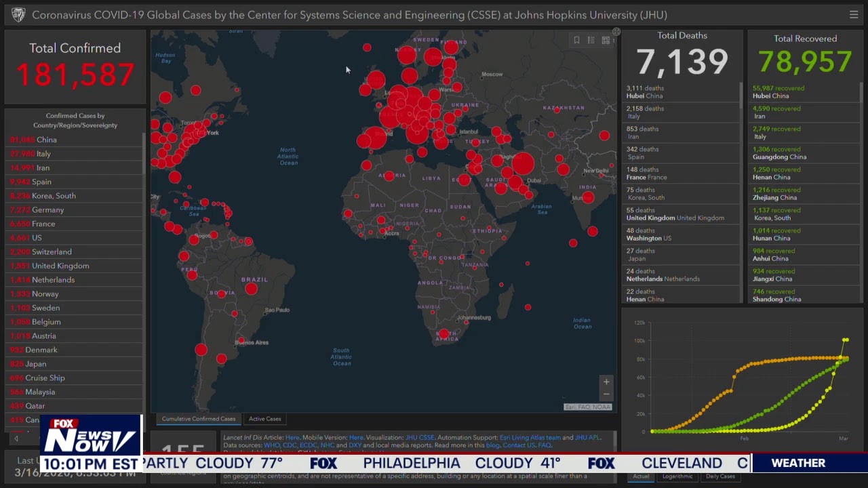Open the Contact US link
868x488 pixels.
pos(519,445)
